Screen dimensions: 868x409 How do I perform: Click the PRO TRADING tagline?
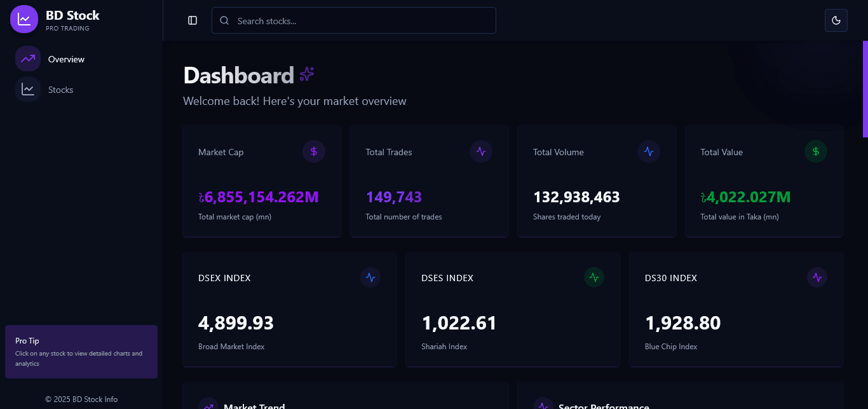pos(67,29)
